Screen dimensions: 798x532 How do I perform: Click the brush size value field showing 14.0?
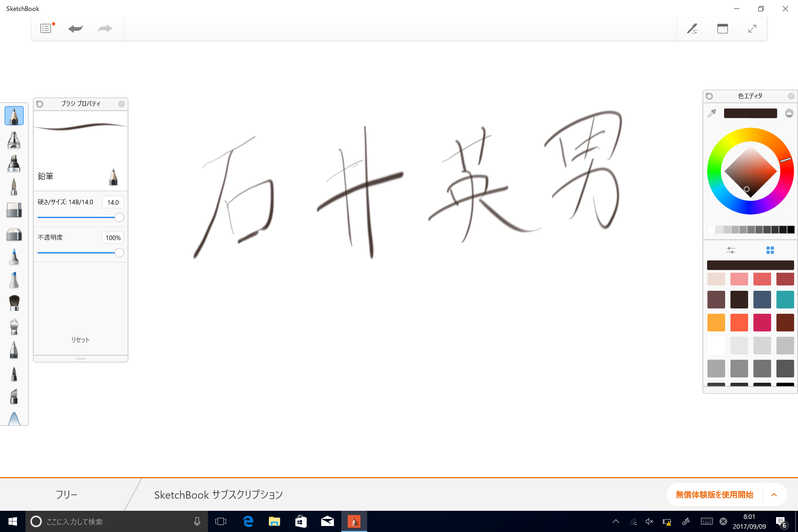112,202
